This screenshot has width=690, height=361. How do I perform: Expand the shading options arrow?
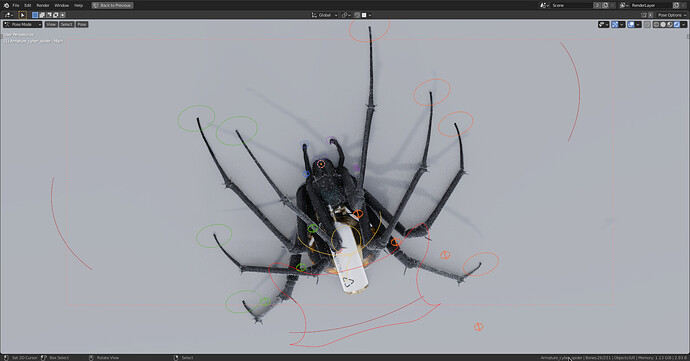683,25
